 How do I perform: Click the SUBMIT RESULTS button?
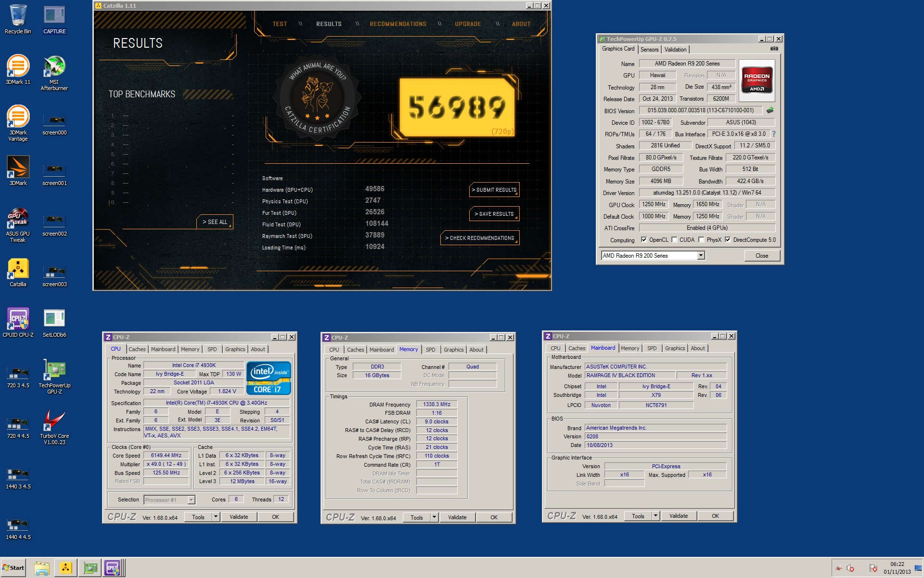[494, 190]
